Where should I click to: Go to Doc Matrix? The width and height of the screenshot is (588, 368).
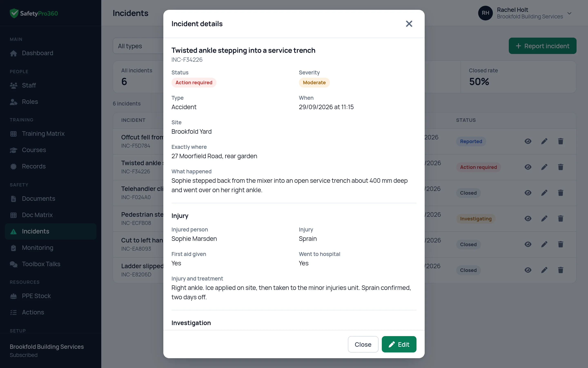click(51, 215)
